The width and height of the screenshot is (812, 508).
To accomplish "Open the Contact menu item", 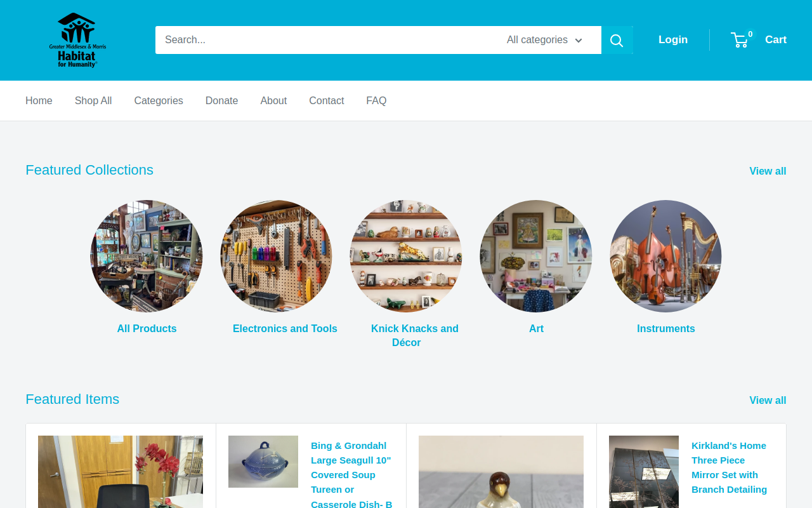I will pos(327,100).
